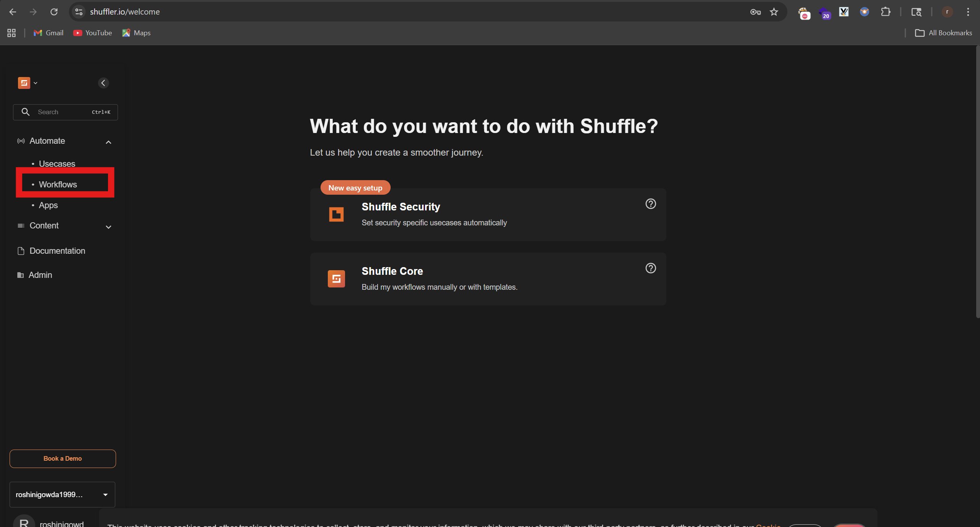Viewport: 980px width, 527px height.
Task: Open the Documentation sidebar item
Action: point(57,251)
